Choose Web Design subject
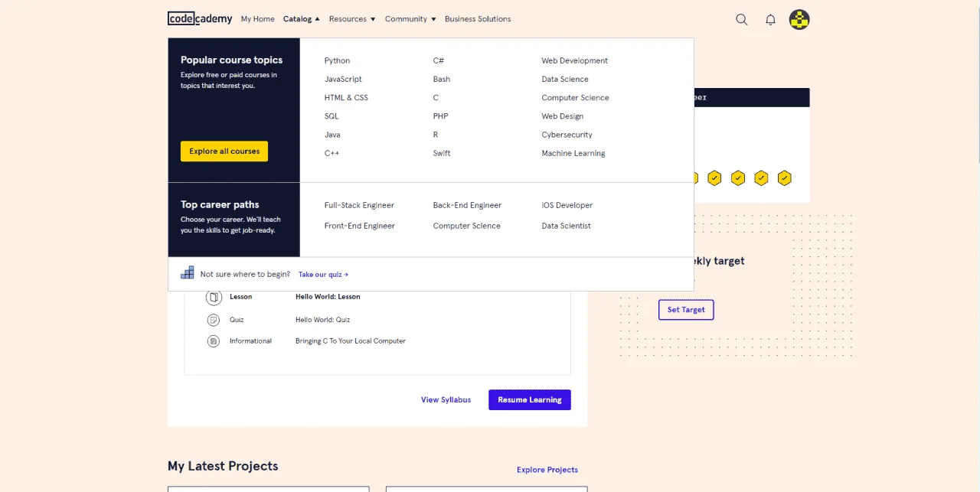 [x=563, y=116]
